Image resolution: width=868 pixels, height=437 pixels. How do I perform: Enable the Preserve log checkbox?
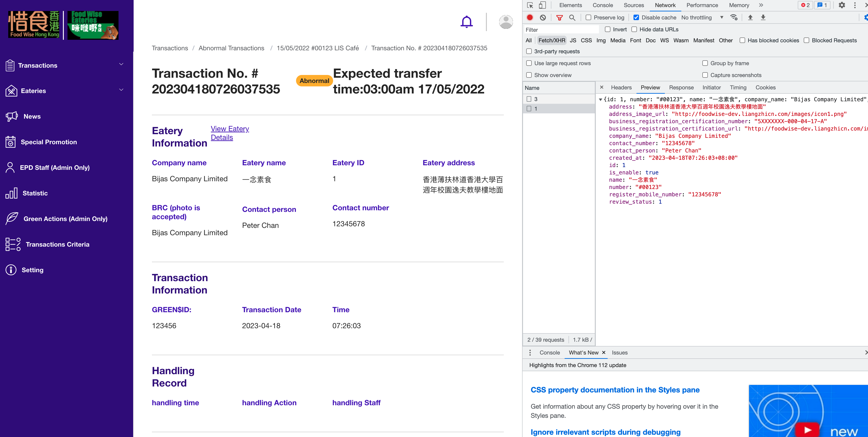tap(588, 18)
